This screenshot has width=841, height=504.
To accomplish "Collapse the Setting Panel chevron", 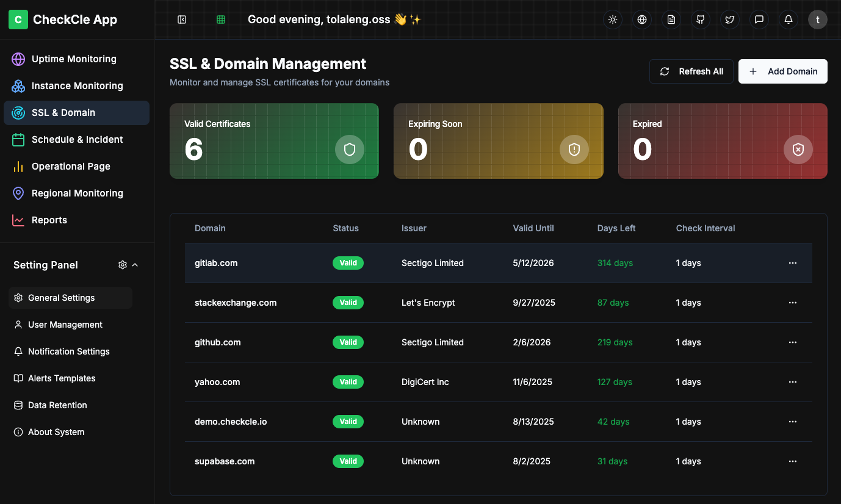I will (x=135, y=264).
